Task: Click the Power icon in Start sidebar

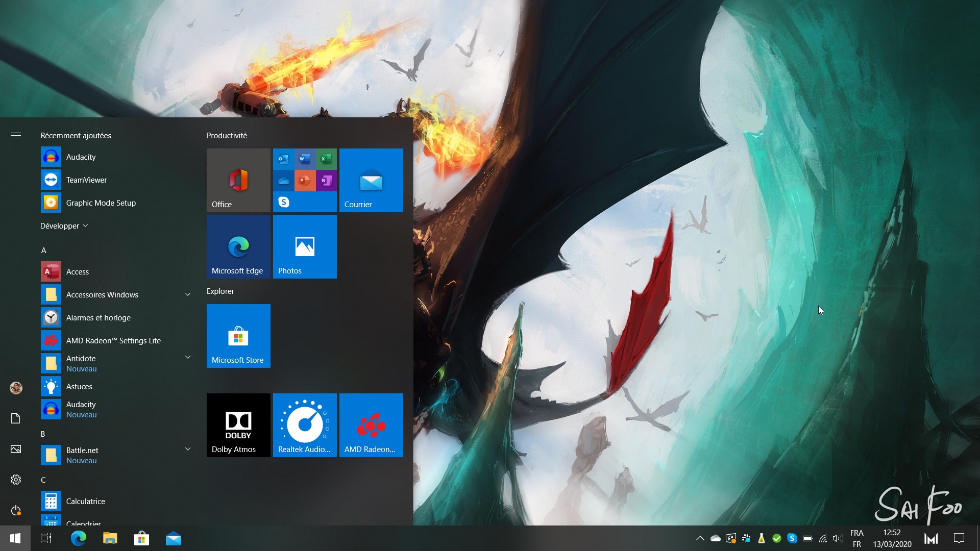Action: 16,510
